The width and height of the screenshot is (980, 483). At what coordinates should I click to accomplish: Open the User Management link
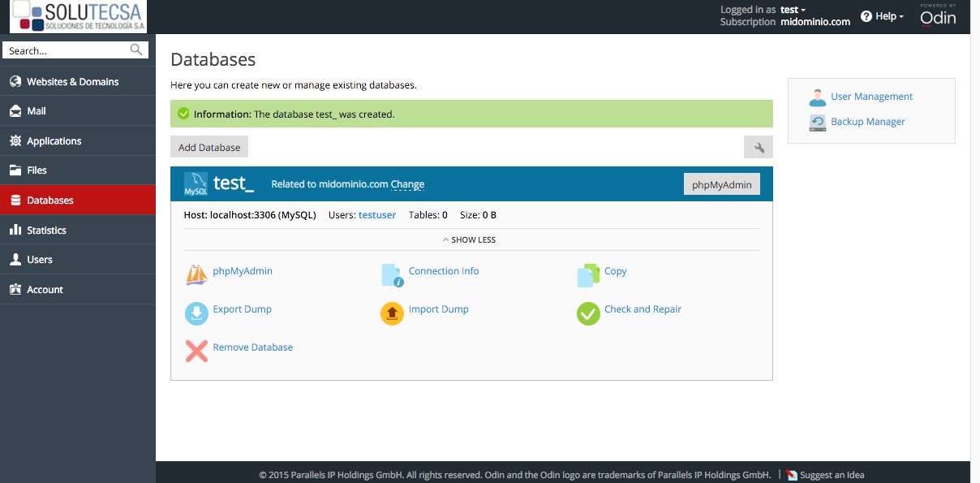[871, 97]
